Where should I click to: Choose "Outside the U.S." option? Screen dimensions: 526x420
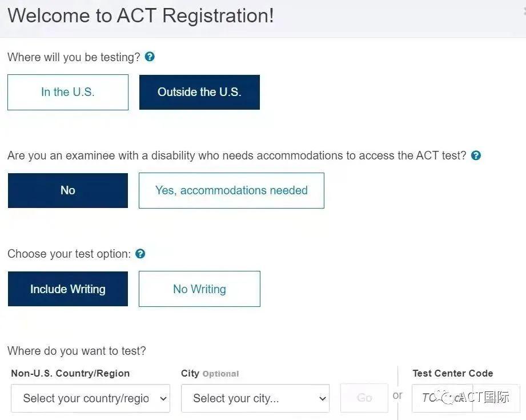199,92
